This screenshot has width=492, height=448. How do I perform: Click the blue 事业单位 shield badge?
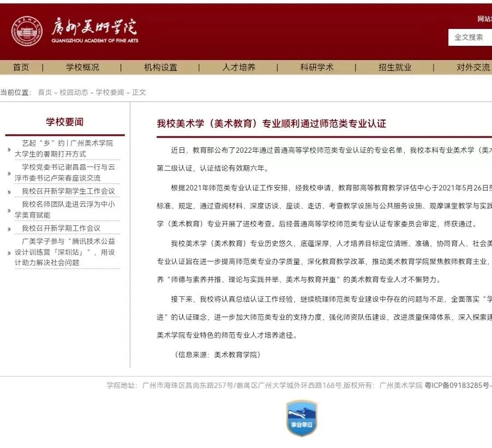pyautogui.click(x=302, y=418)
